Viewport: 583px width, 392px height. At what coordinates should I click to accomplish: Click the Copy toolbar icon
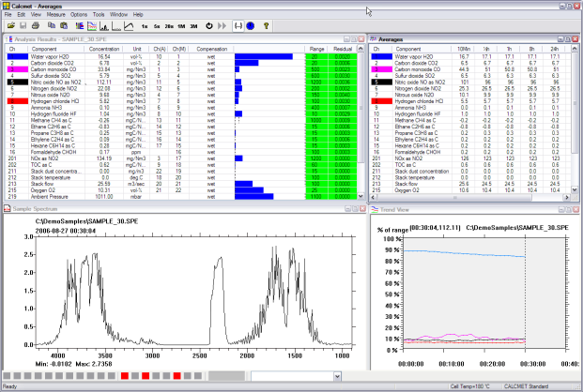point(52,25)
